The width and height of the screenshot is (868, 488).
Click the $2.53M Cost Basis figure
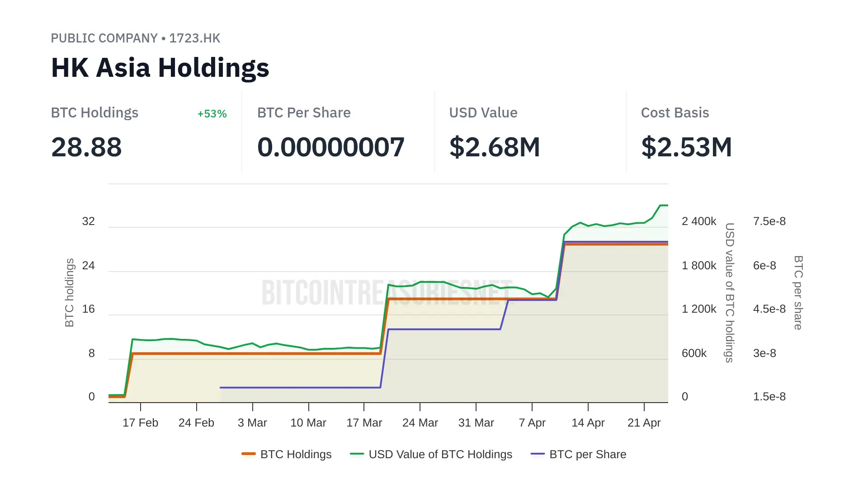coord(686,147)
